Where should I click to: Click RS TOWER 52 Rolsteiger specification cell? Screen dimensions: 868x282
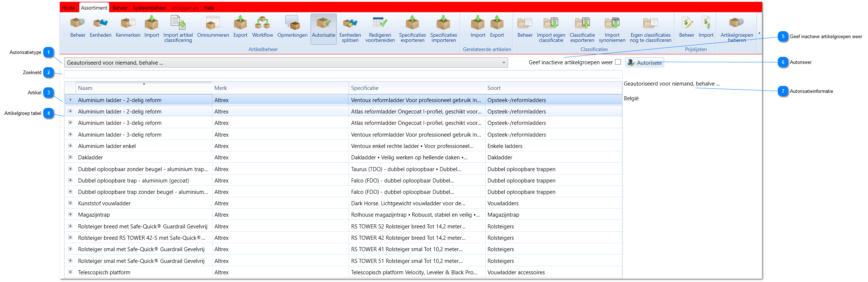[417, 226]
